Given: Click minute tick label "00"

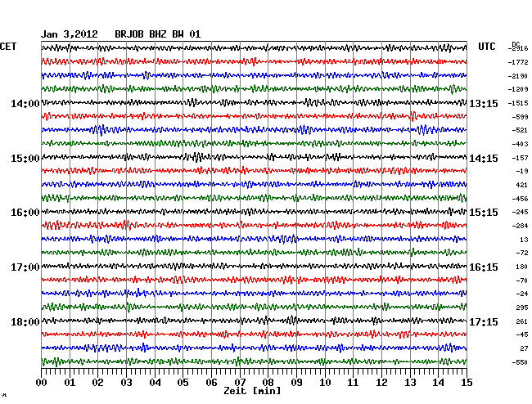Looking at the screenshot, I should pyautogui.click(x=42, y=382).
